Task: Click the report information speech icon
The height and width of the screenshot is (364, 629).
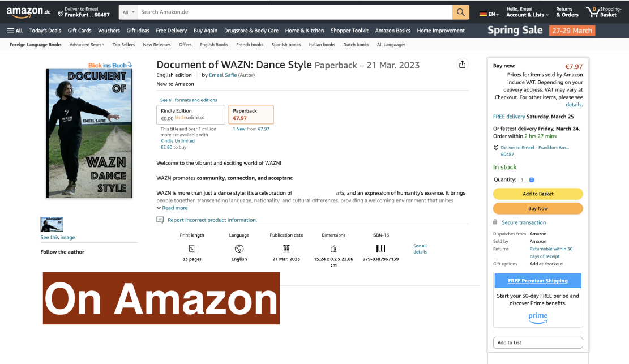Action: [160, 220]
